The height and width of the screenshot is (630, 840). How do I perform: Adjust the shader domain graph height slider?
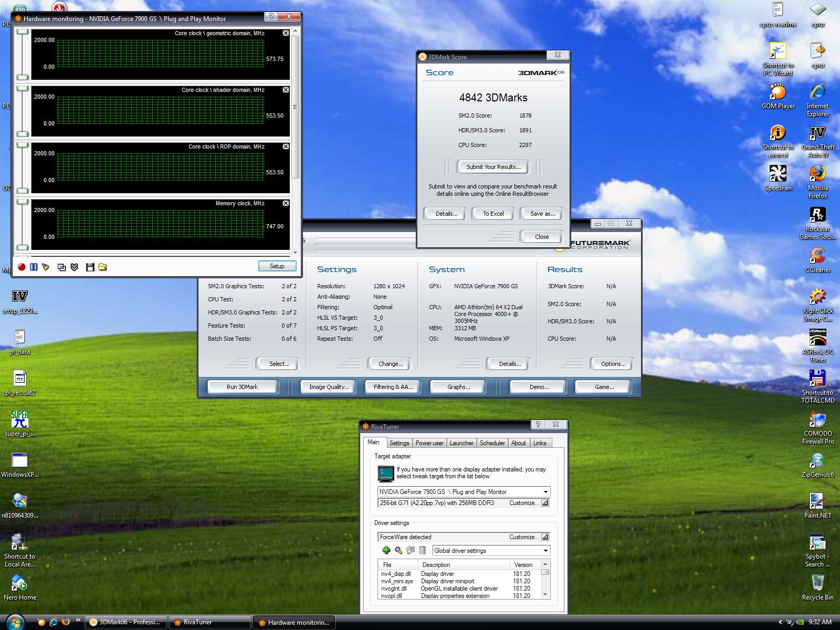tap(22, 111)
